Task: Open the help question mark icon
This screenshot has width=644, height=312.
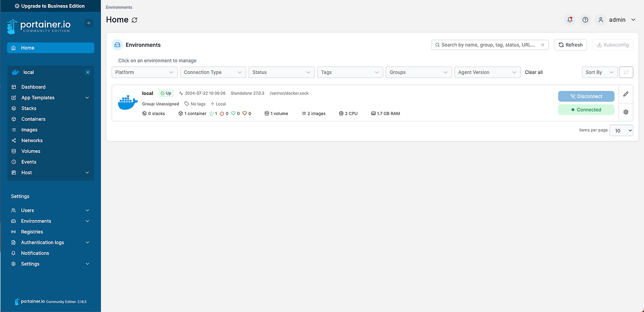Action: 585,20
